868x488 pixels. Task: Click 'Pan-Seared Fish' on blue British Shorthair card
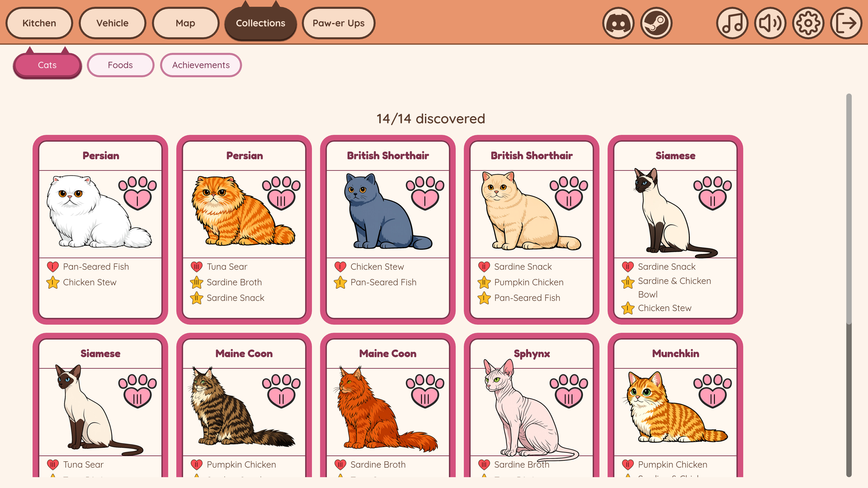click(383, 282)
